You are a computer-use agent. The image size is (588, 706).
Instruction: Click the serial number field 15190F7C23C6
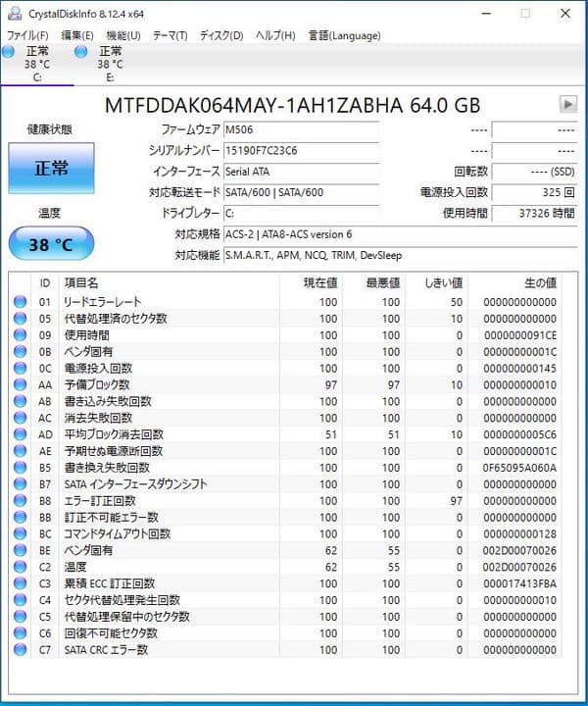(301, 150)
